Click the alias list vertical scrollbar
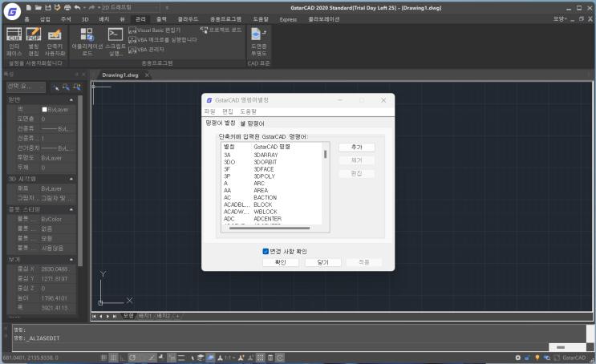Screen dimensions: 596x364 click(x=326, y=154)
